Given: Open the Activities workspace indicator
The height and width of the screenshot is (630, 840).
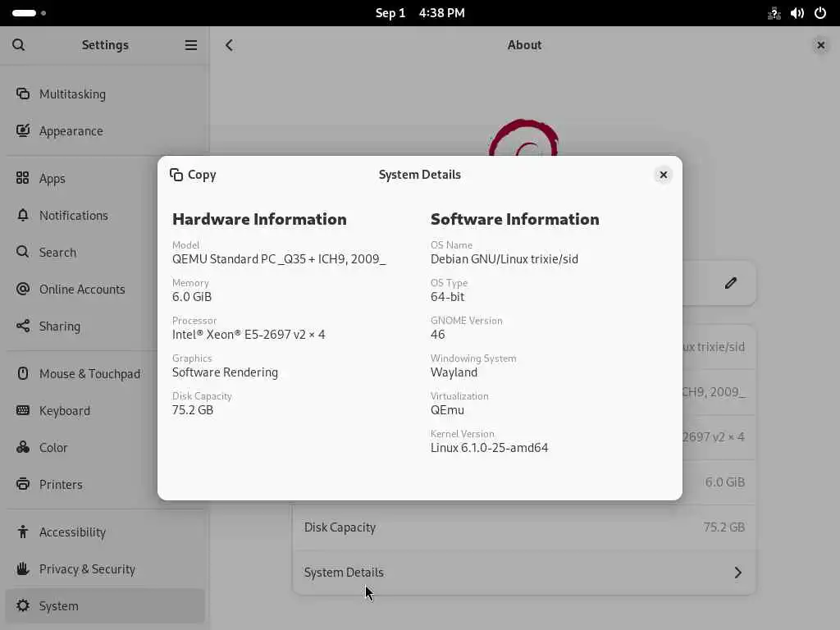Looking at the screenshot, I should click(x=29, y=13).
